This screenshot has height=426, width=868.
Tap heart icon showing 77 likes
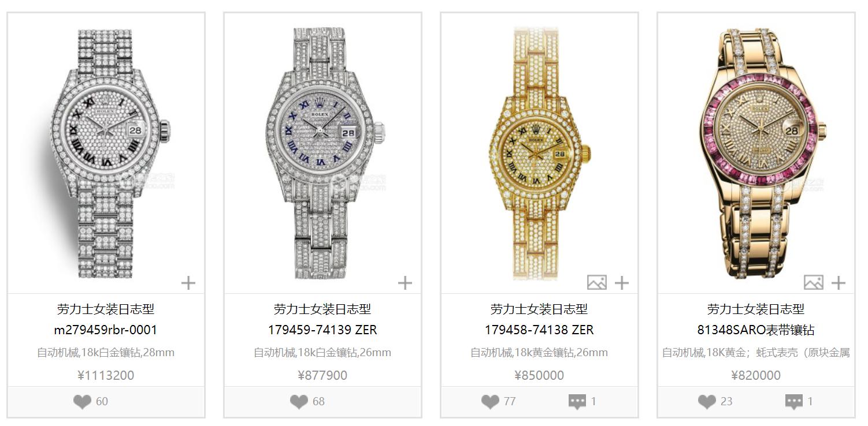pyautogui.click(x=490, y=402)
